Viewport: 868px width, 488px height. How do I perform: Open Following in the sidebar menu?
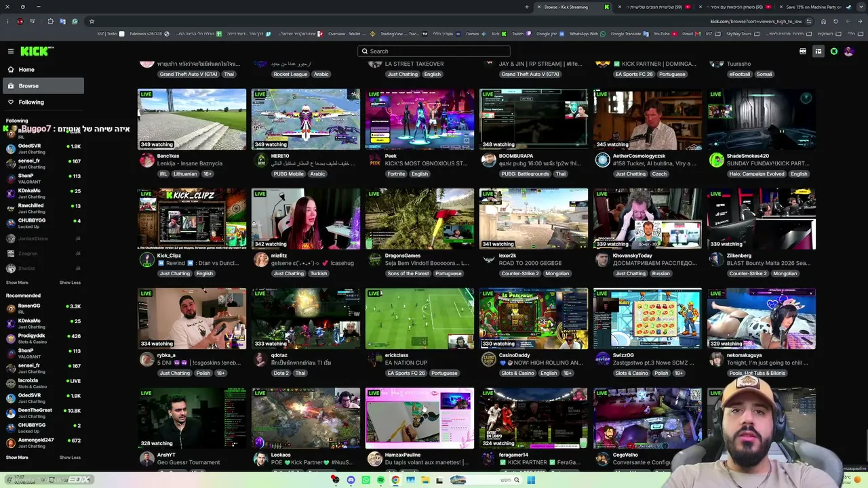point(42,102)
